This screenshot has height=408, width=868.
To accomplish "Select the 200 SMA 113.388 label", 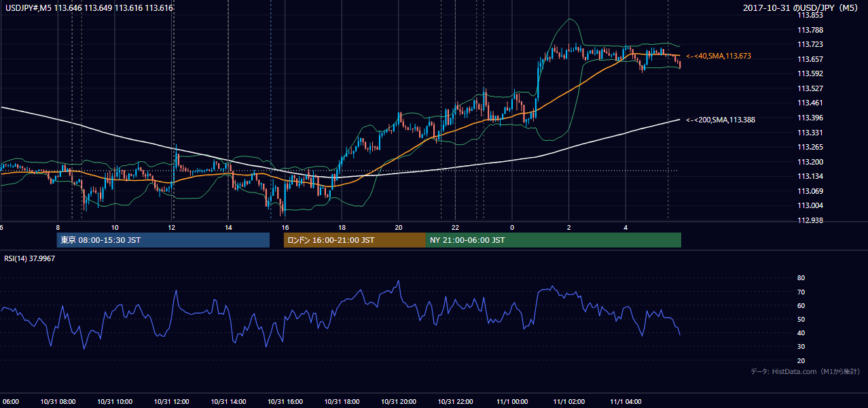I will (721, 120).
